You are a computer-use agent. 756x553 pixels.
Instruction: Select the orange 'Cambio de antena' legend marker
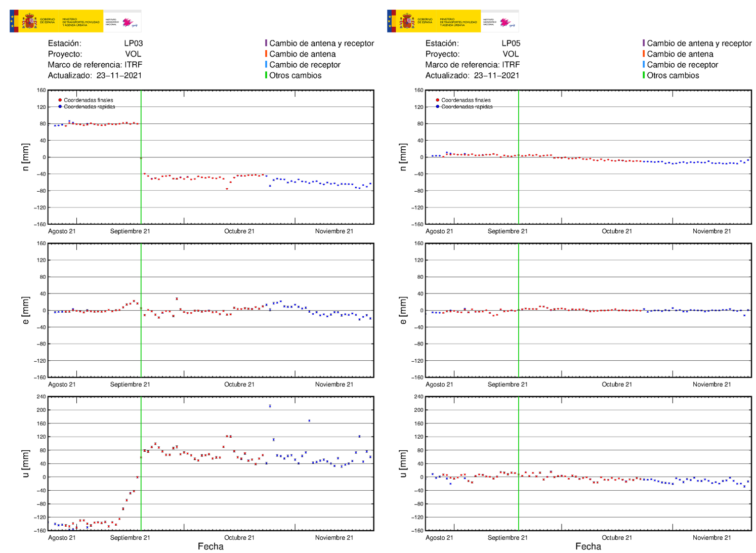267,54
